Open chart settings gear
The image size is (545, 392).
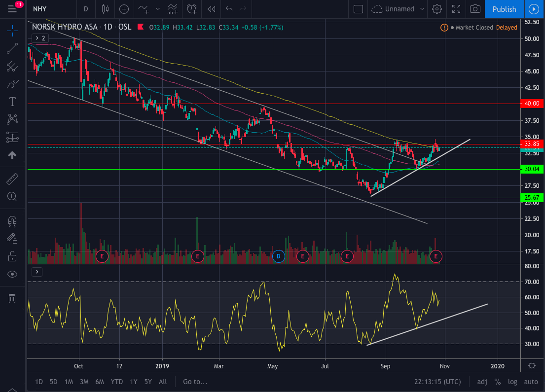click(x=437, y=9)
